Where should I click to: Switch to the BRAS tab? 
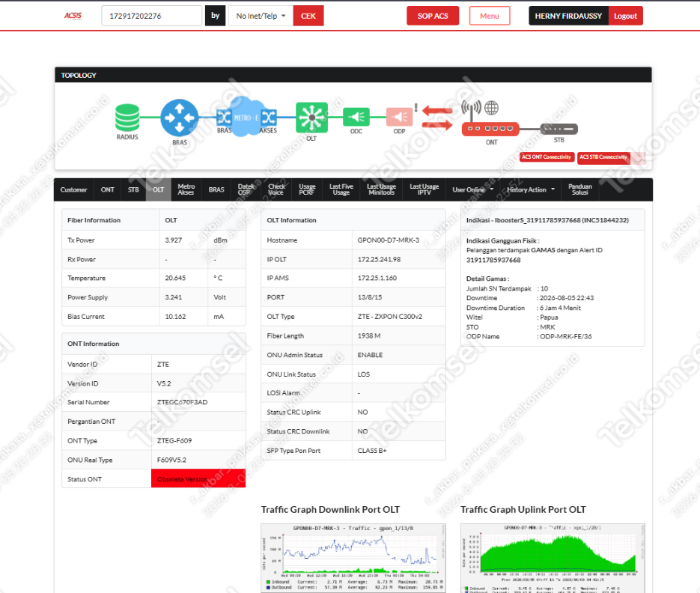point(216,189)
